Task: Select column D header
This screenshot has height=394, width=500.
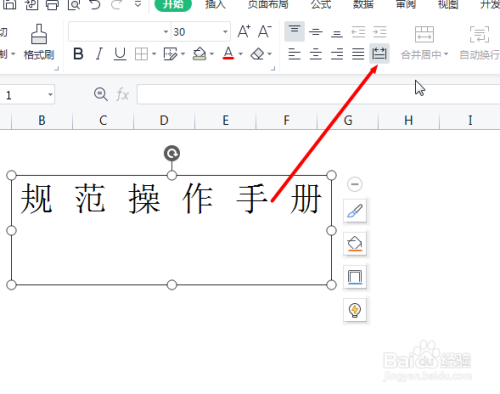Action: pyautogui.click(x=164, y=120)
